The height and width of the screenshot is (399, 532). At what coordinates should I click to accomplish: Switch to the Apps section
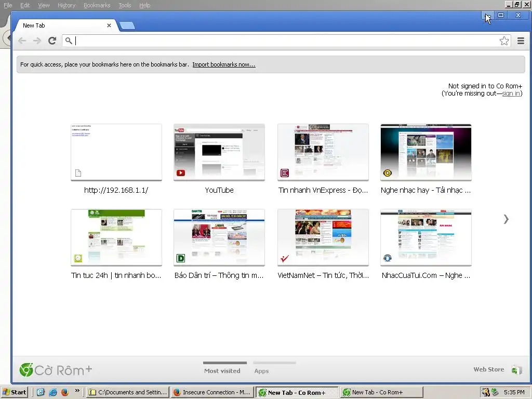click(262, 371)
